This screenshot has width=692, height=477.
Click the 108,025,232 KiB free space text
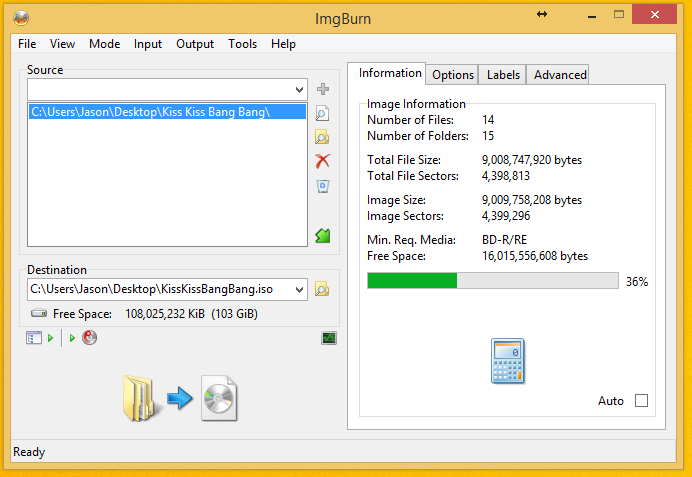165,314
